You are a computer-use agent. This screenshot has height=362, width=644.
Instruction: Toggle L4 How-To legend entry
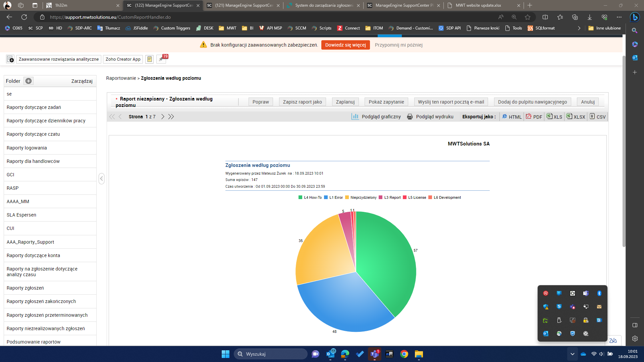pos(310,197)
